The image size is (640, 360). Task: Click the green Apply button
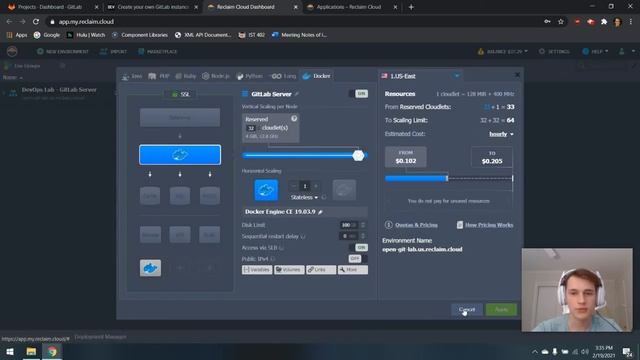(501, 310)
